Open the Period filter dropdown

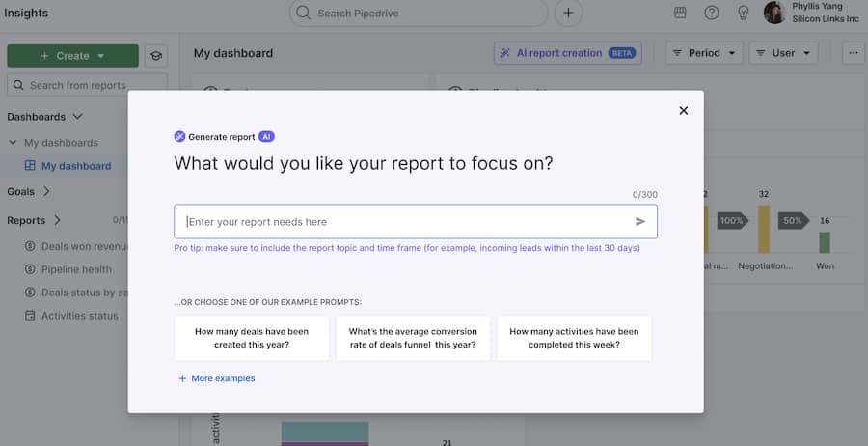704,53
